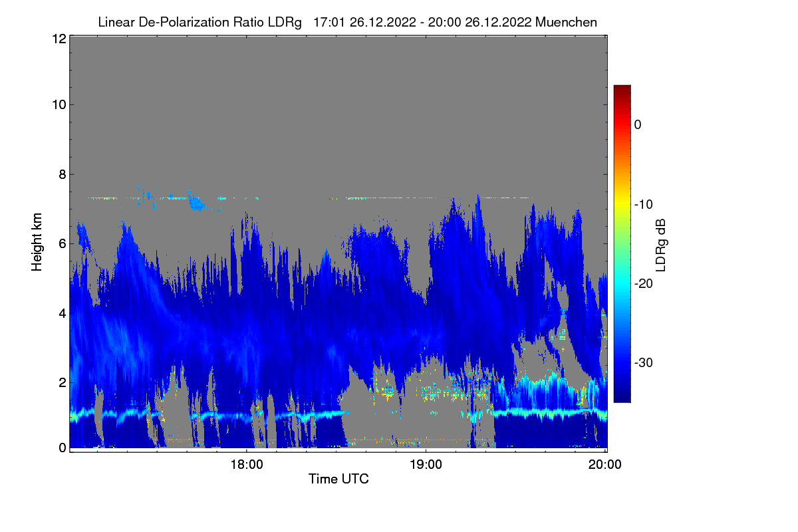Click the '19:00' time tick label
Image resolution: width=798 pixels, height=532 pixels.
(x=426, y=464)
